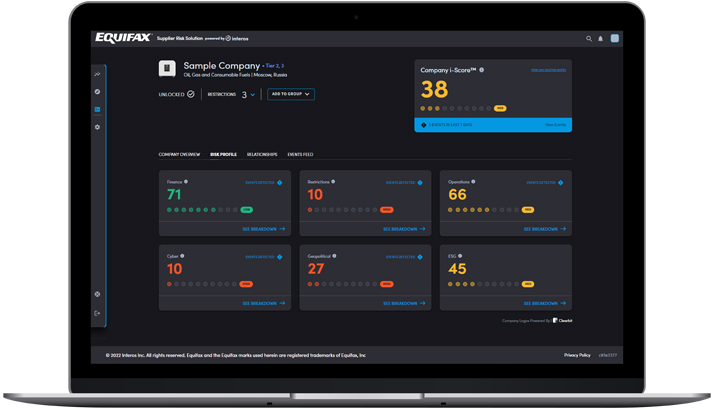Click the logout icon in sidebar bottom

[97, 313]
